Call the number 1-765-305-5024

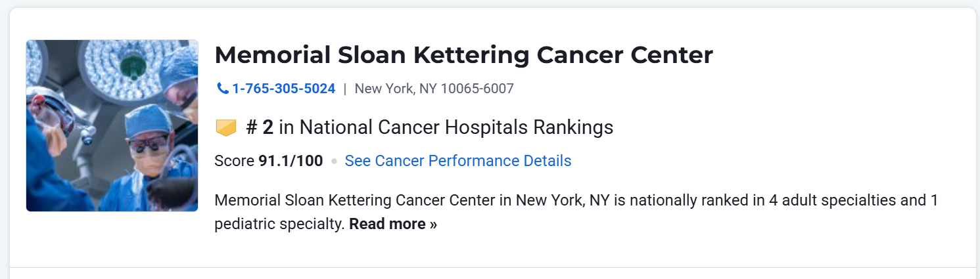(283, 89)
